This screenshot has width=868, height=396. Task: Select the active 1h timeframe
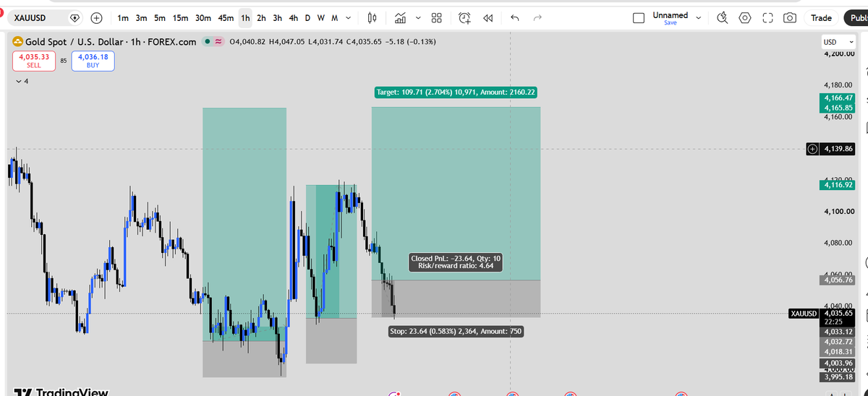pos(246,17)
